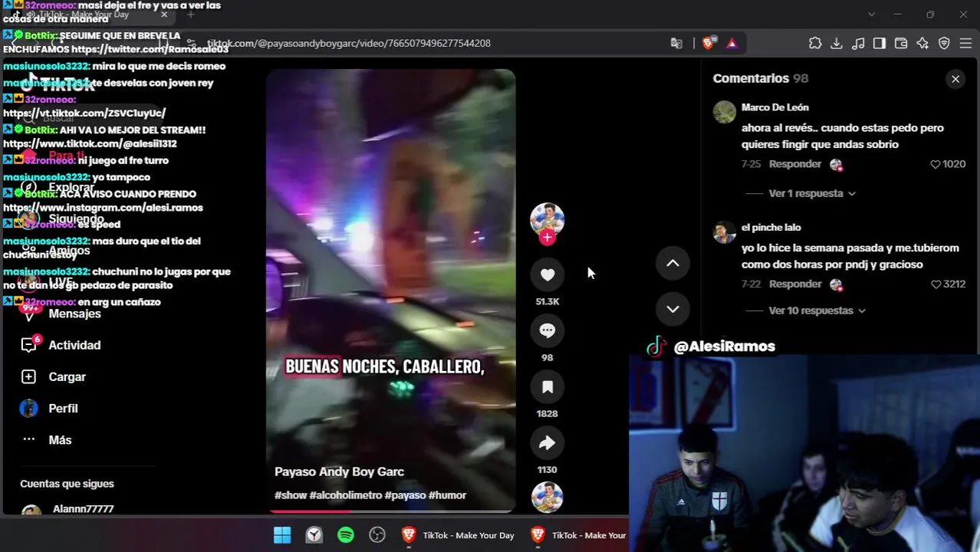Image resolution: width=980 pixels, height=552 pixels.
Task: Expand Ver 1 respuesta replies
Action: [811, 193]
